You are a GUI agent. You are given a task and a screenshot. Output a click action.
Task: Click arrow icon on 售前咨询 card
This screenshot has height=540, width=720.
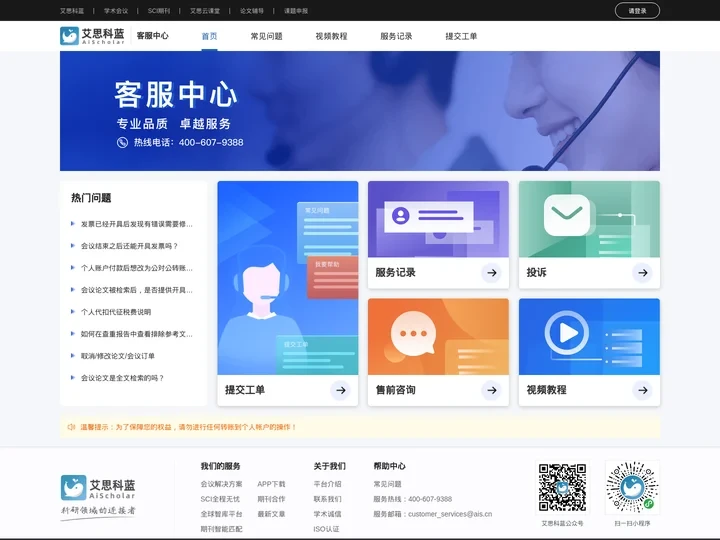[491, 390]
